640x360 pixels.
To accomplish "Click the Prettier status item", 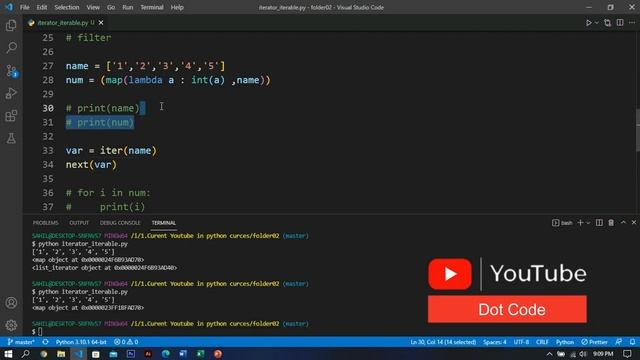I will pos(594,342).
